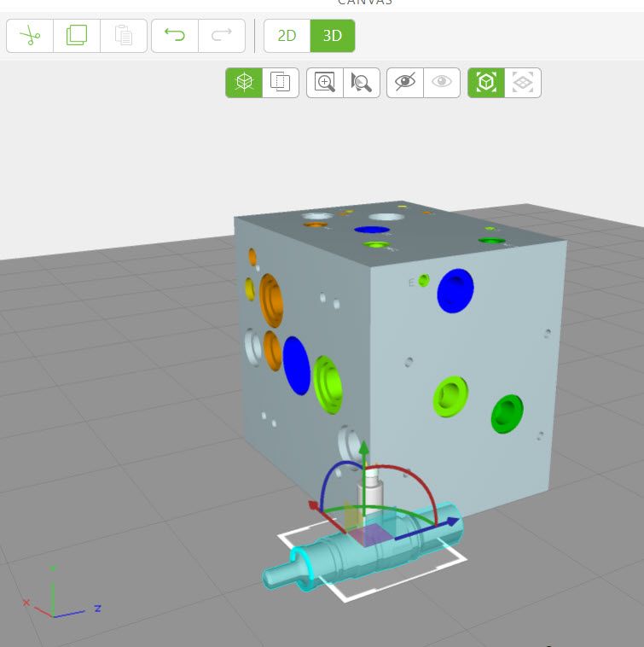Click the blue oval port on left face
This screenshot has width=644, height=647.
(x=297, y=365)
